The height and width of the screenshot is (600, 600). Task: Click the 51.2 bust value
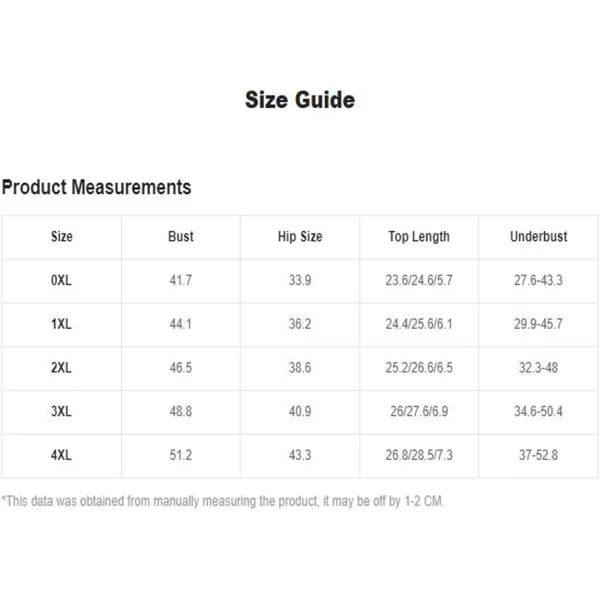[181, 455]
